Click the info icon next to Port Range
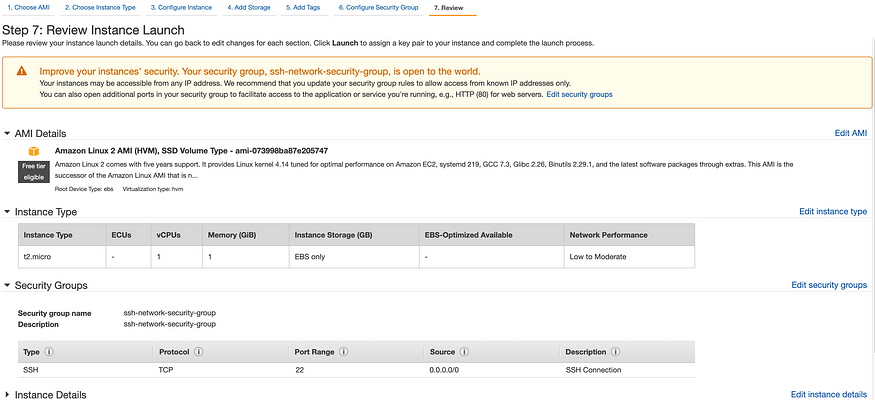Viewport: 875px width, 400px height. pyautogui.click(x=344, y=352)
